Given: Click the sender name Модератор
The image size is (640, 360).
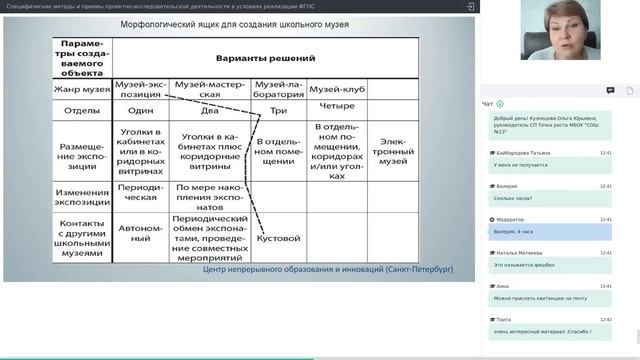Looking at the screenshot, I should [510, 220].
